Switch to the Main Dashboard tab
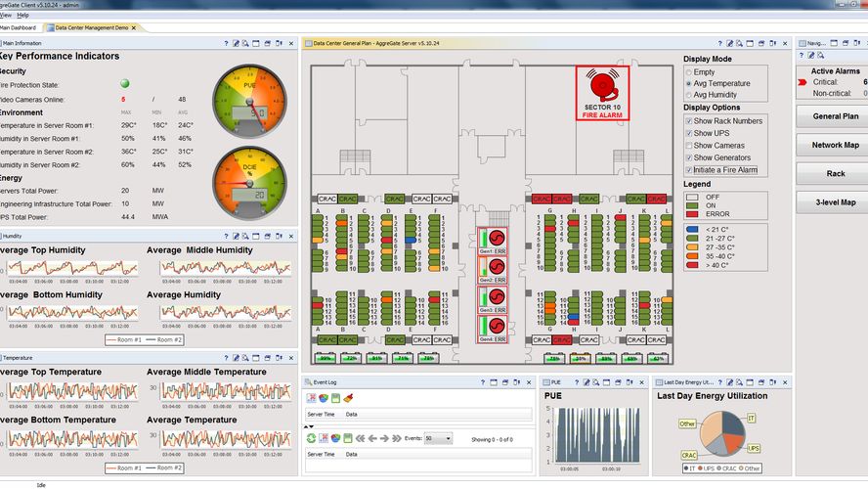Viewport: 868px width, 489px height. point(20,28)
